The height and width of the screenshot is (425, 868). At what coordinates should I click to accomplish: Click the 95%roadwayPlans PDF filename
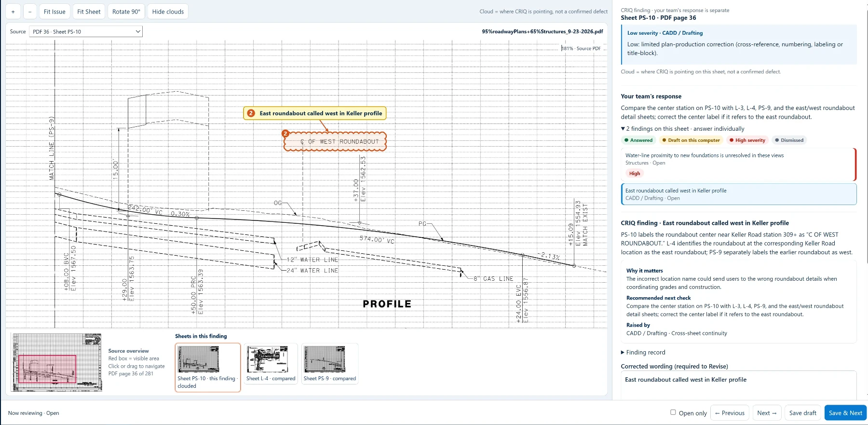pos(542,32)
